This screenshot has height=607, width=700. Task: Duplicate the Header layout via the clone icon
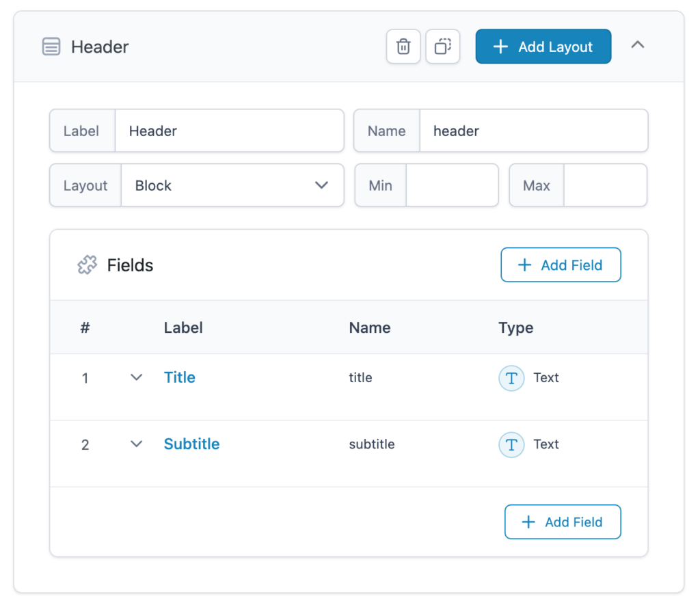(443, 46)
